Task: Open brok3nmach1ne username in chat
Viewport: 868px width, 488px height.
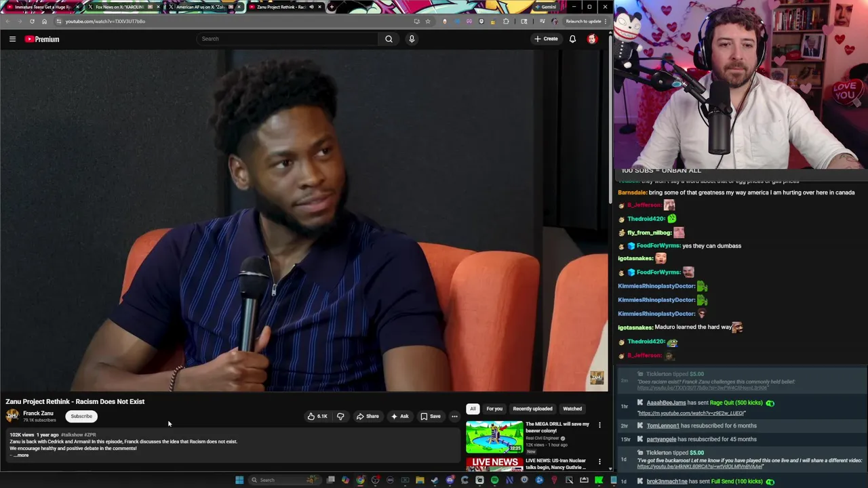Action: (667, 481)
